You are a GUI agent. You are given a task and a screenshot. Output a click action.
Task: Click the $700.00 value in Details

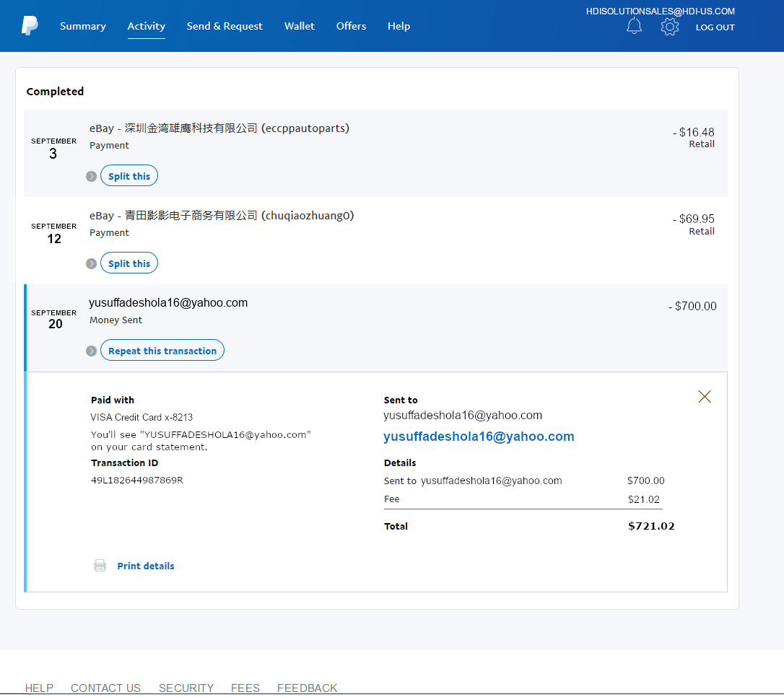(646, 481)
